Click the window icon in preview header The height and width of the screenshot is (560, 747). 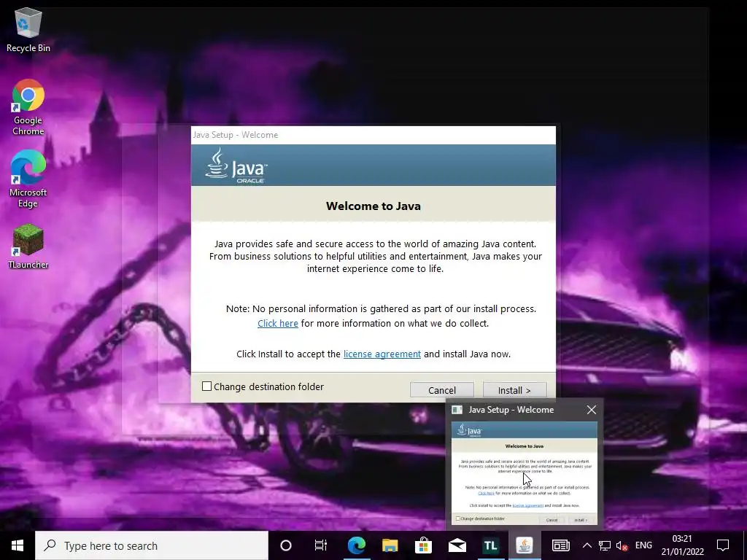457,410
